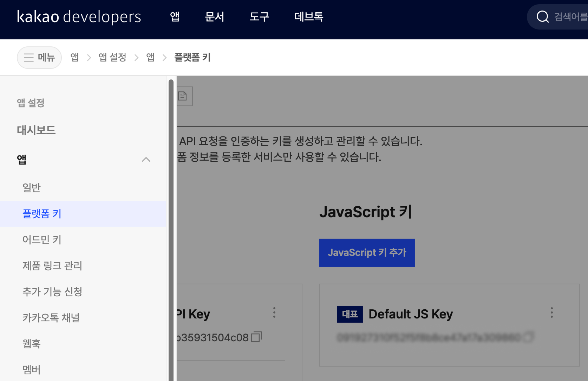Click the 플랫폼 키 breadcrumb
The width and height of the screenshot is (588, 381).
[x=192, y=57]
